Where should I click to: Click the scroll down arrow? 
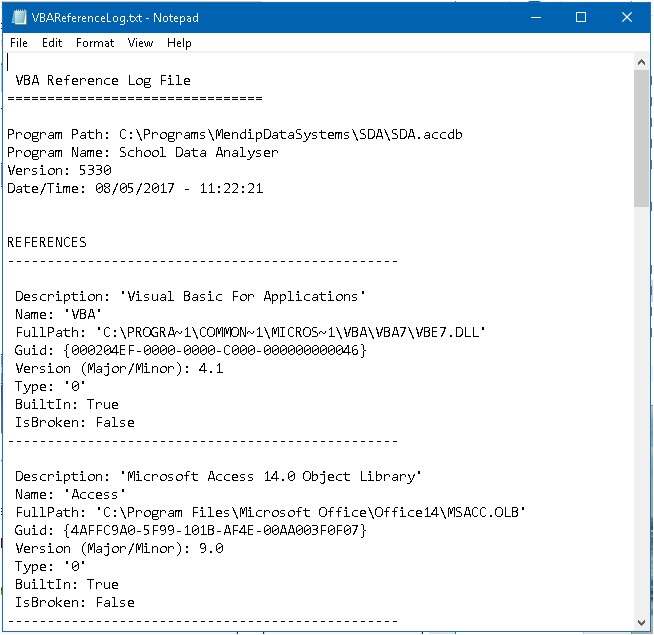(641, 623)
